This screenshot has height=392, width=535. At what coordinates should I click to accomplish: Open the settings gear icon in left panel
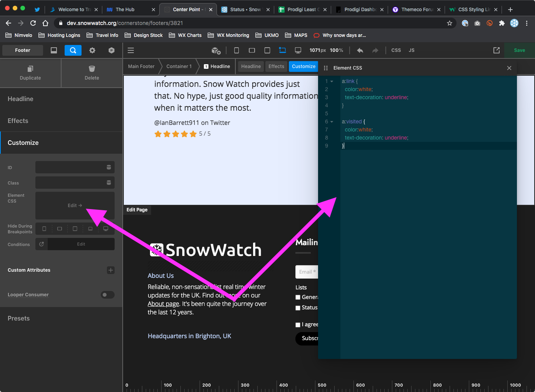[x=92, y=50]
